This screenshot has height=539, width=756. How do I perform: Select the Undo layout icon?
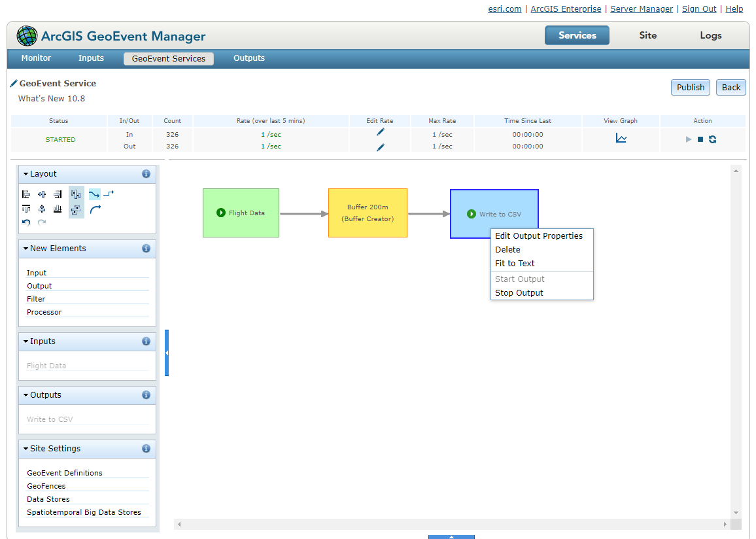[x=26, y=222]
